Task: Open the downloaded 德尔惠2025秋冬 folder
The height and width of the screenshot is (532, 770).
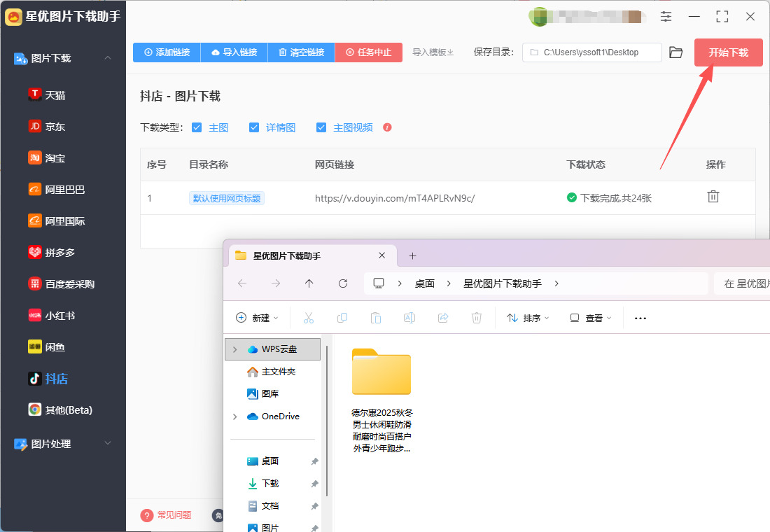Action: (381, 373)
